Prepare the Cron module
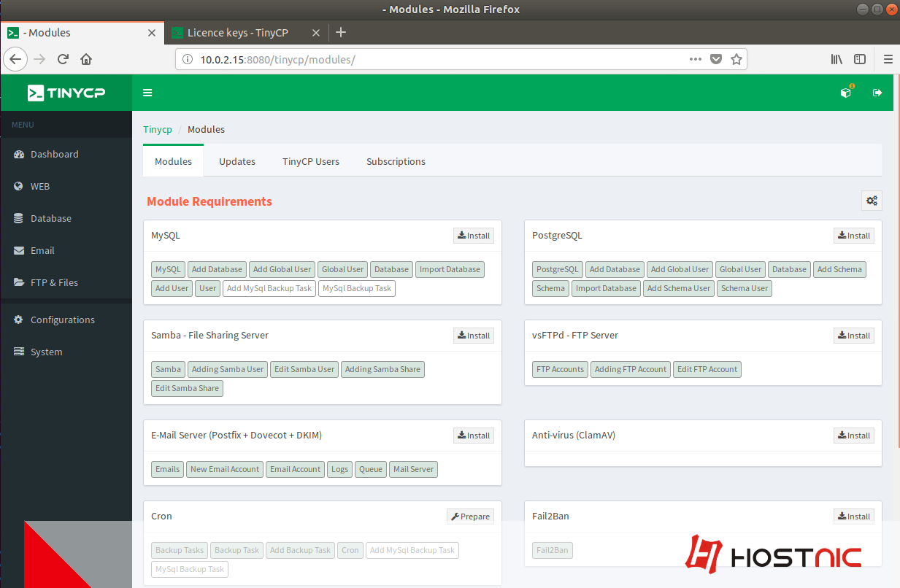This screenshot has width=900, height=588. 470,516
